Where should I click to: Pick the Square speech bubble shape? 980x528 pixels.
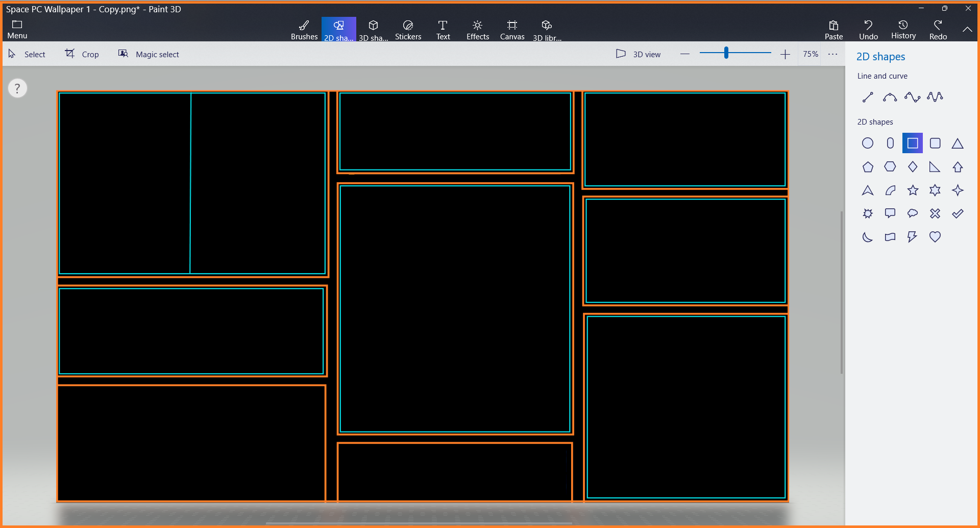click(890, 213)
